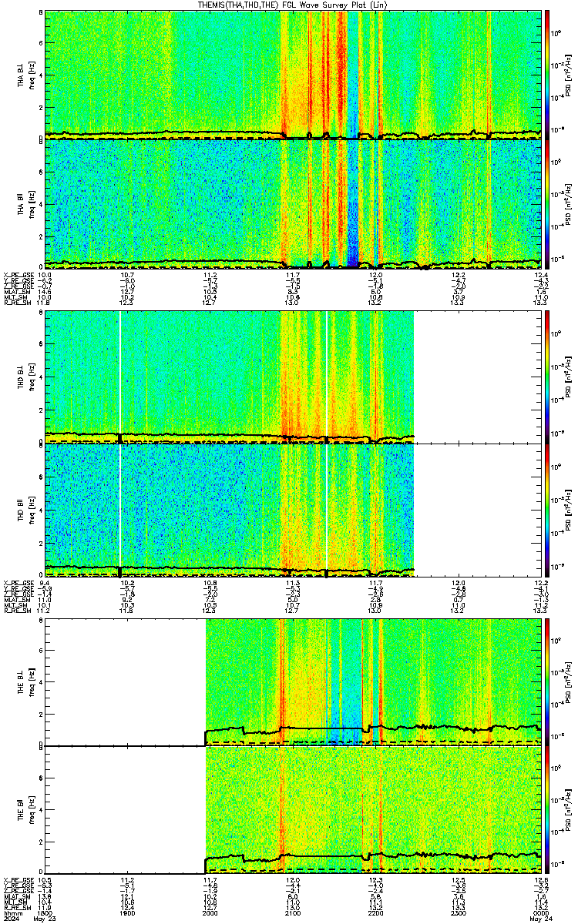This screenshot has width=578, height=924.
Task: Click the 1900 time tick label
Action: [128, 912]
